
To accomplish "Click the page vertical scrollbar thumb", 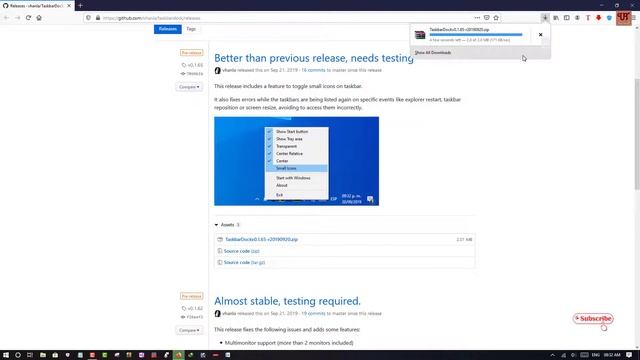I will click(637, 134).
